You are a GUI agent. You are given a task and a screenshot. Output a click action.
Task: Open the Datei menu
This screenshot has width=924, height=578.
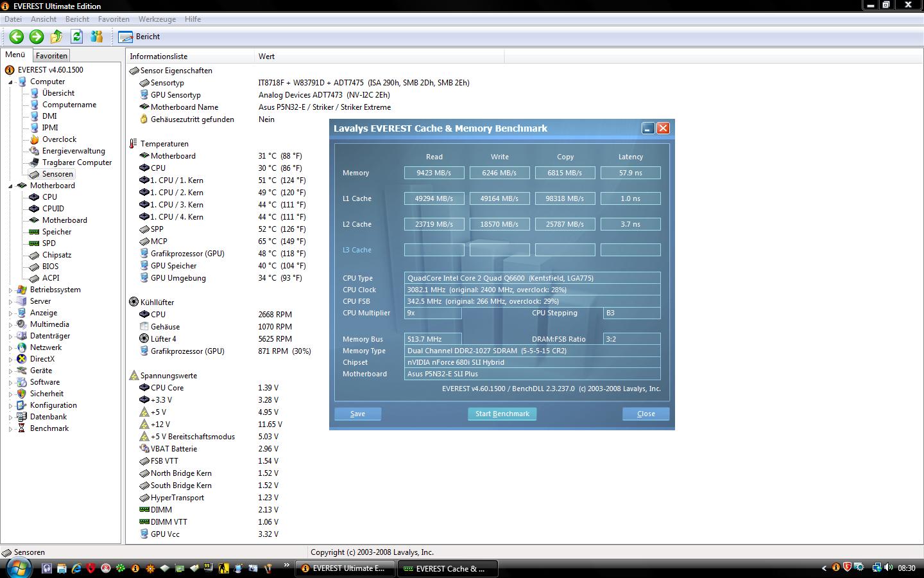point(13,19)
